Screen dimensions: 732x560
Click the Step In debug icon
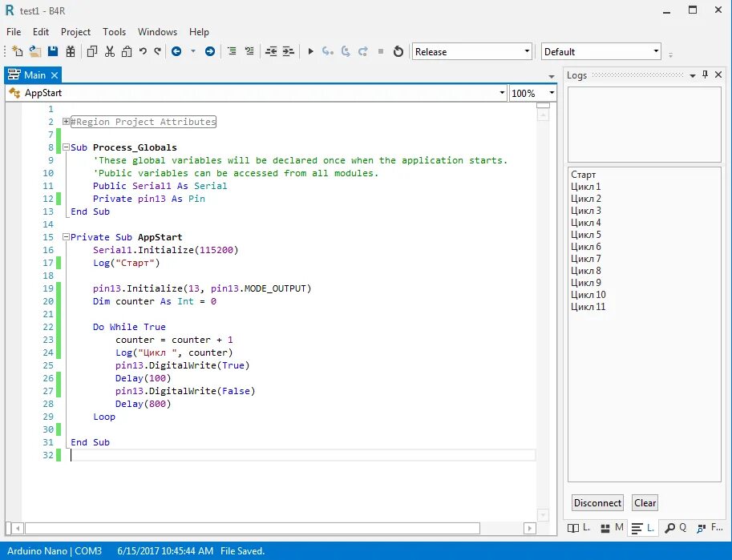pos(328,51)
